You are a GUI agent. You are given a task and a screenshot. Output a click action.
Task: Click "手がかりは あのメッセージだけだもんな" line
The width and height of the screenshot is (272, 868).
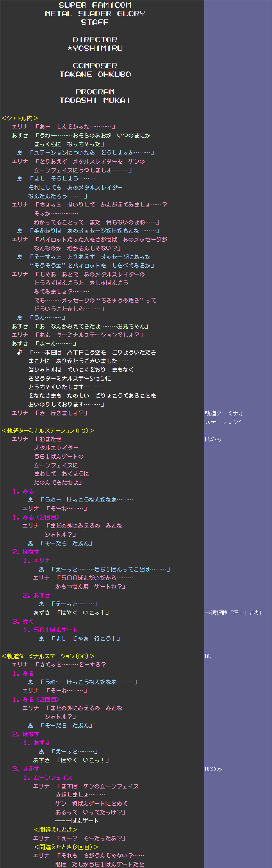pyautogui.click(x=94, y=231)
